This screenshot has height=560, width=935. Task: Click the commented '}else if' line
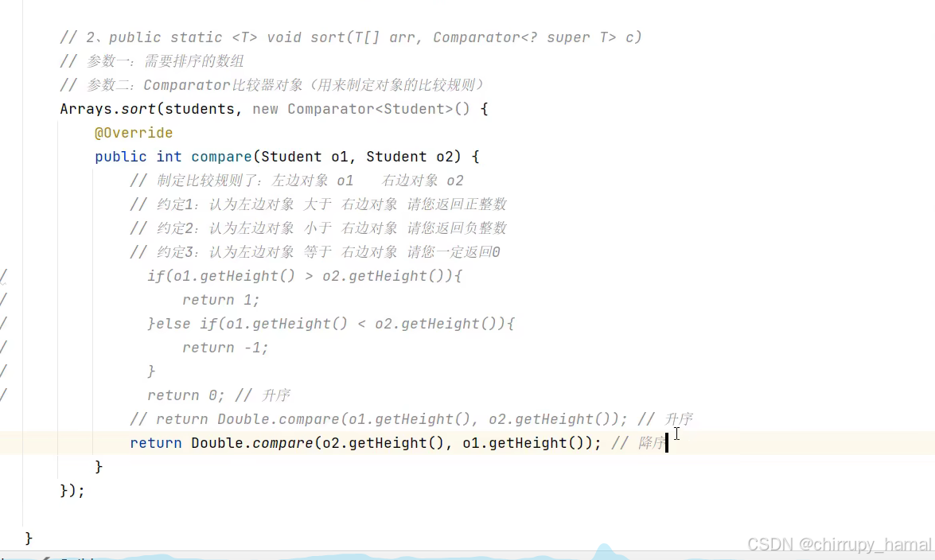point(331,324)
